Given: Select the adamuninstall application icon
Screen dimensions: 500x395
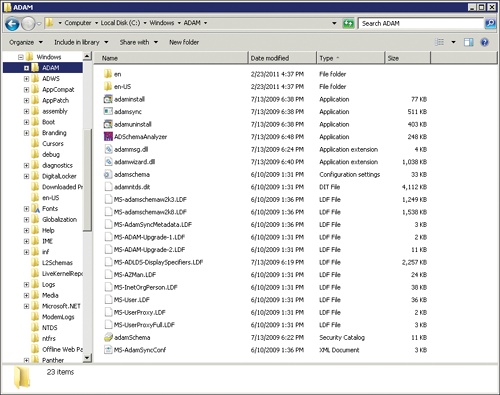Looking at the screenshot, I should (x=108, y=124).
